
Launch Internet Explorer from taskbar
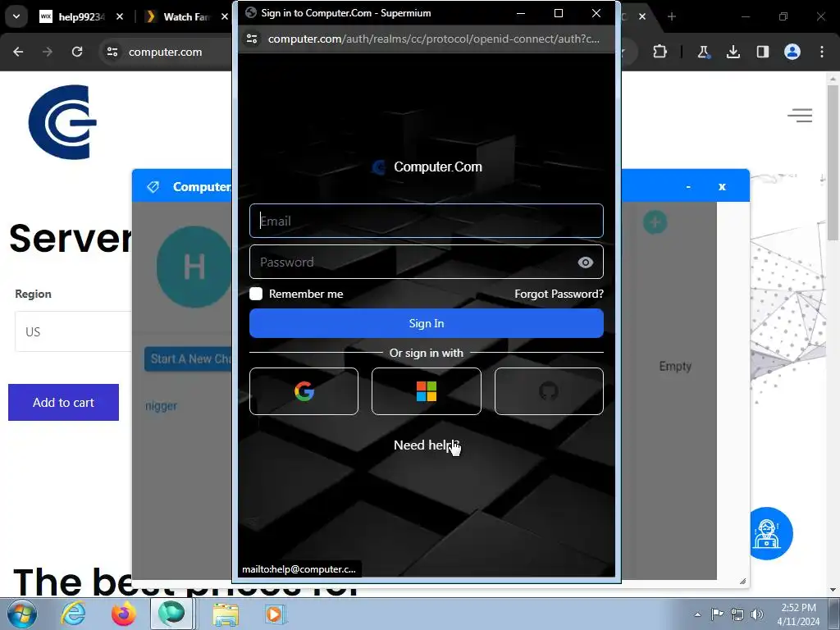tap(73, 614)
